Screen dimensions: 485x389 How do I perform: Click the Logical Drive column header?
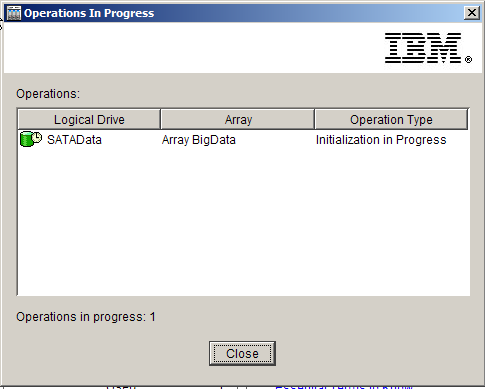click(x=89, y=119)
